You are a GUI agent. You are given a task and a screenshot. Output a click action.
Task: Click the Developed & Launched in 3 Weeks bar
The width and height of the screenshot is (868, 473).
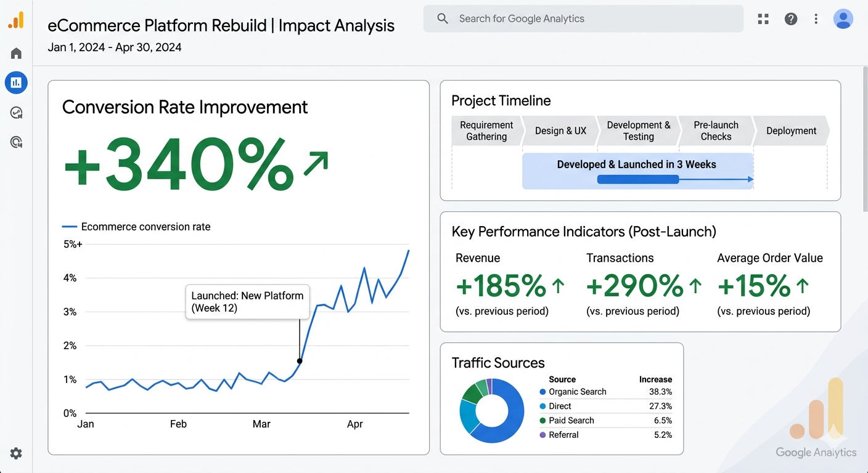637,171
